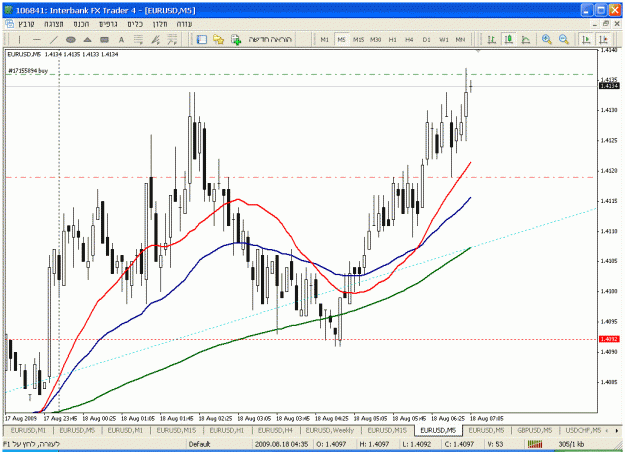Select the diagonal trendline tool
The height and width of the screenshot is (452, 625).
pyautogui.click(x=54, y=39)
